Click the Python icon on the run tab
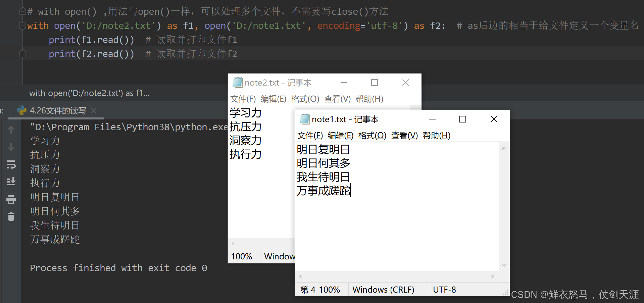 click(x=22, y=110)
